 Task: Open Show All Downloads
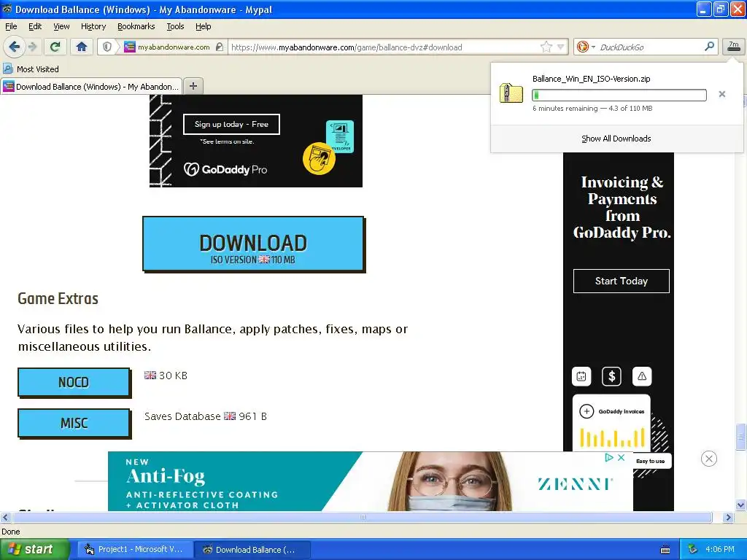coord(616,139)
